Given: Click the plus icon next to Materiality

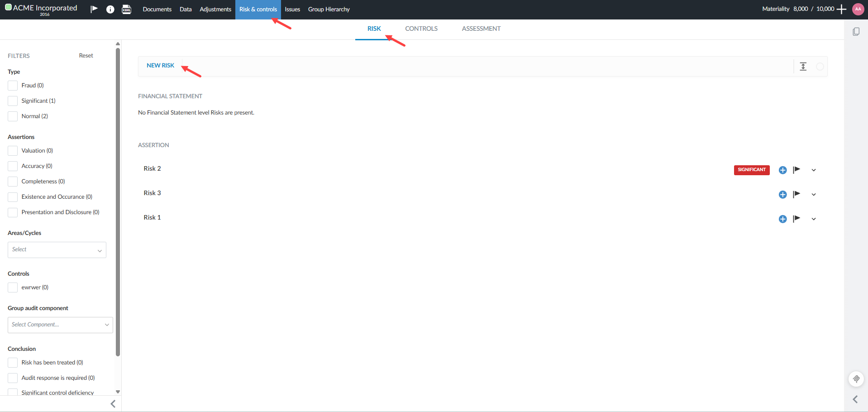Looking at the screenshot, I should [x=842, y=9].
